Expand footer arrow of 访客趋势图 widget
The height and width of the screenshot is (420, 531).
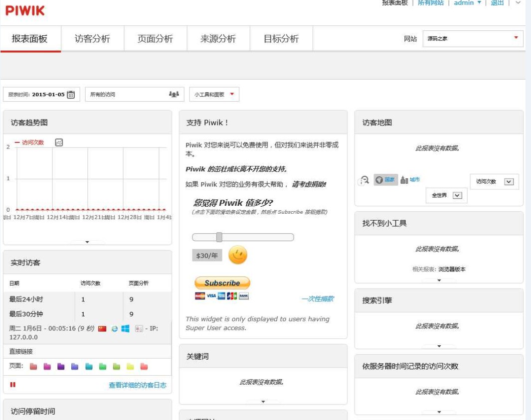87,242
